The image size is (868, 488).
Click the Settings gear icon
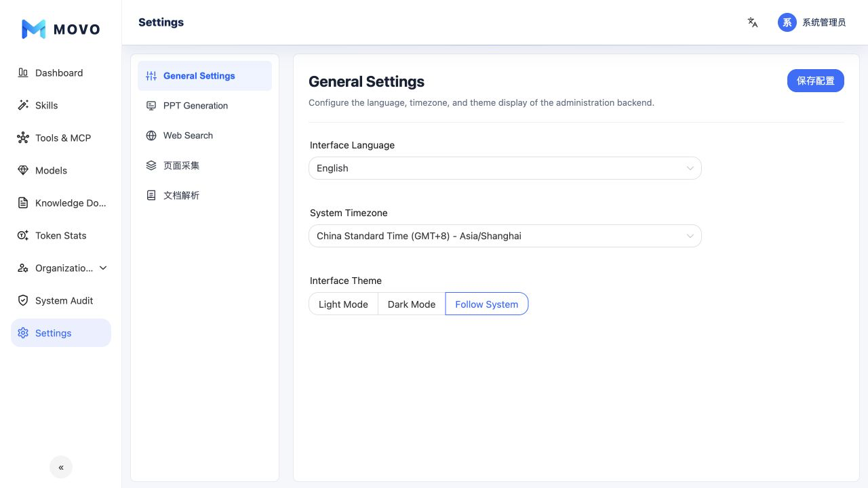click(x=23, y=333)
